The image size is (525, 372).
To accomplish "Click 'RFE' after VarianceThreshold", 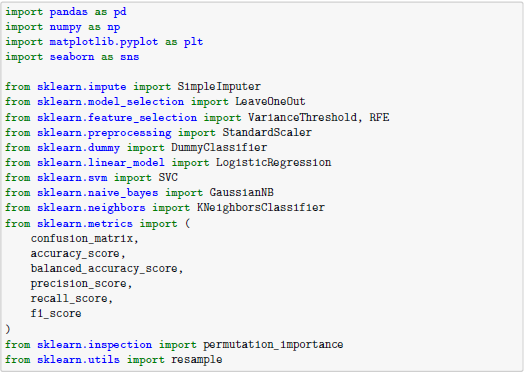I will click(379, 117).
